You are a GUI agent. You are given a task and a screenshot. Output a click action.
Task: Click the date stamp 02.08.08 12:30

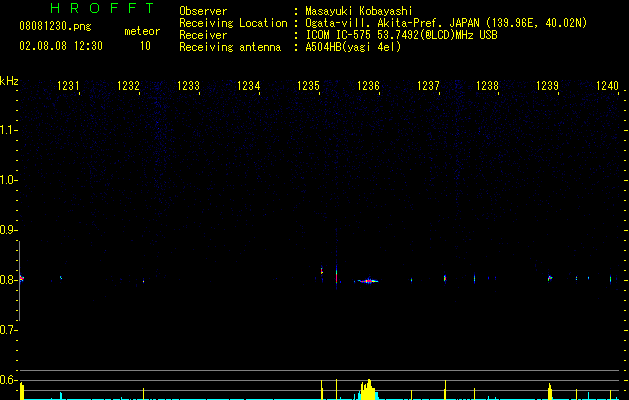point(61,46)
